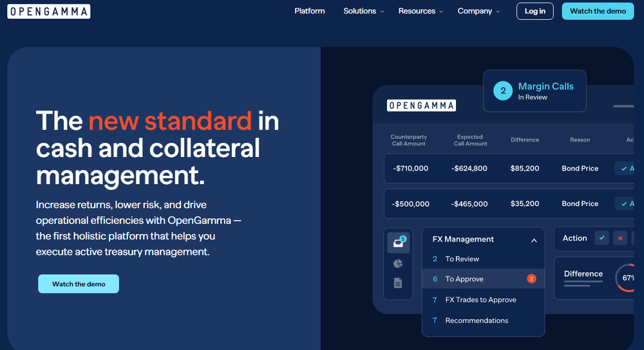Open the Solutions menu

359,11
